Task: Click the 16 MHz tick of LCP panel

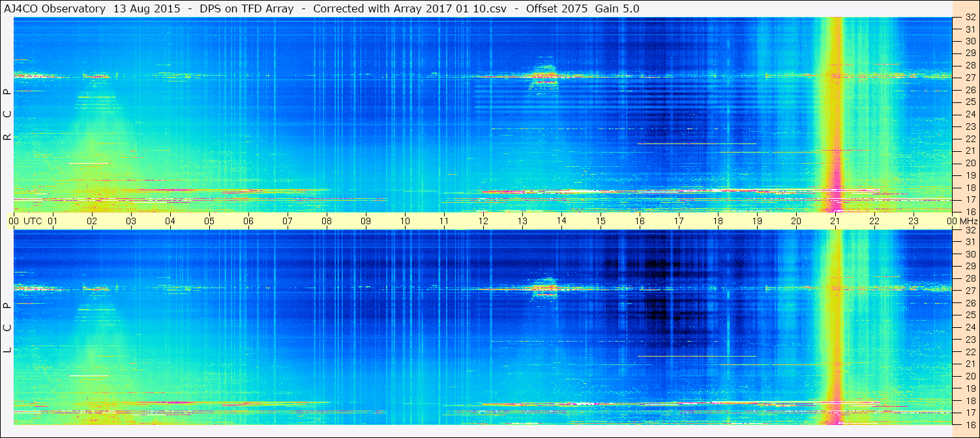Action: tap(970, 424)
